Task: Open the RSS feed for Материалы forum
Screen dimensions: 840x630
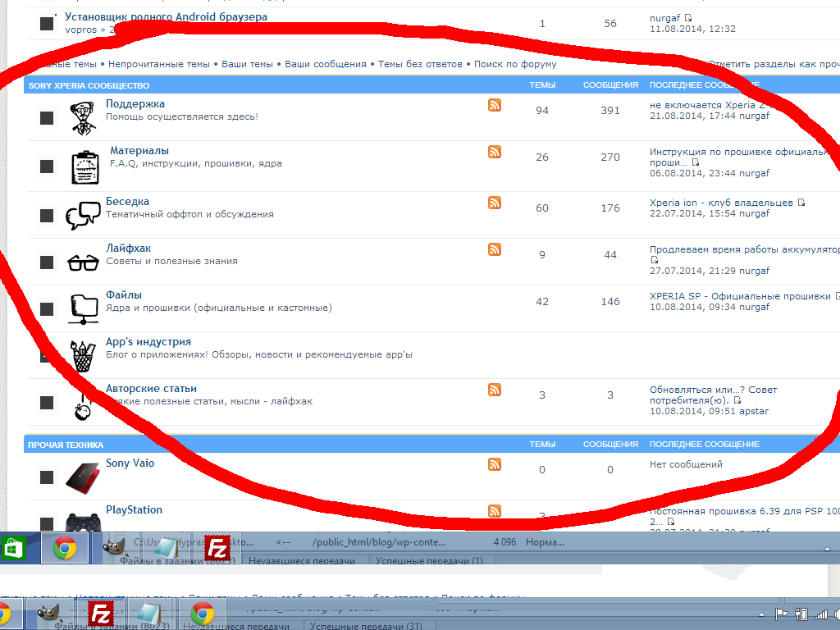Action: click(494, 151)
